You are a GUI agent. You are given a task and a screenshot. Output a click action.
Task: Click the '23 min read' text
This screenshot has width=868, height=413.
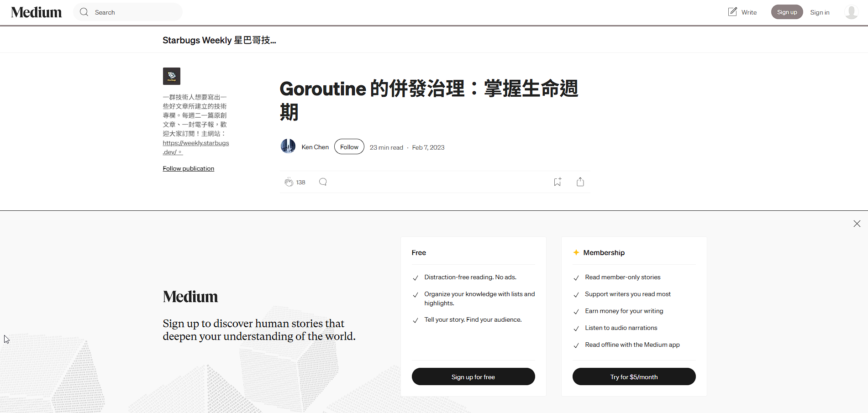386,147
